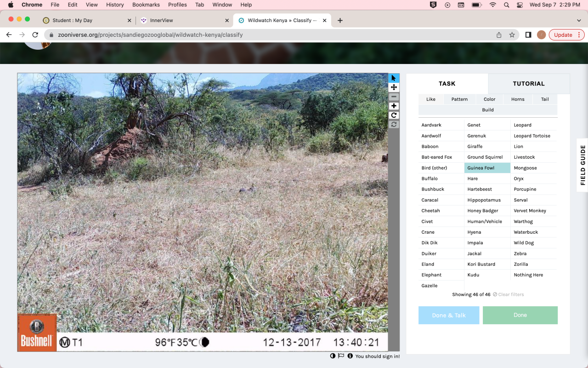The image size is (588, 368).
Task: Reload the Wildwatch Kenya page
Action: point(35,35)
